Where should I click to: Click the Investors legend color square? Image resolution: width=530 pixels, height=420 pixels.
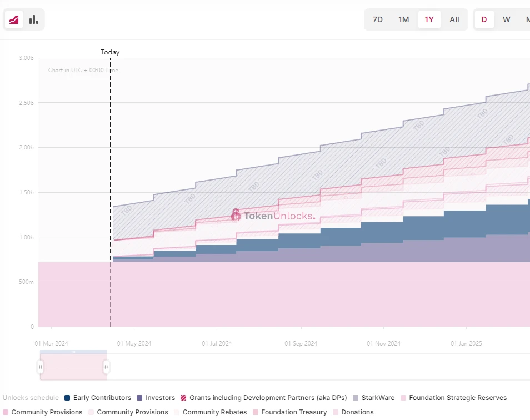coord(139,398)
